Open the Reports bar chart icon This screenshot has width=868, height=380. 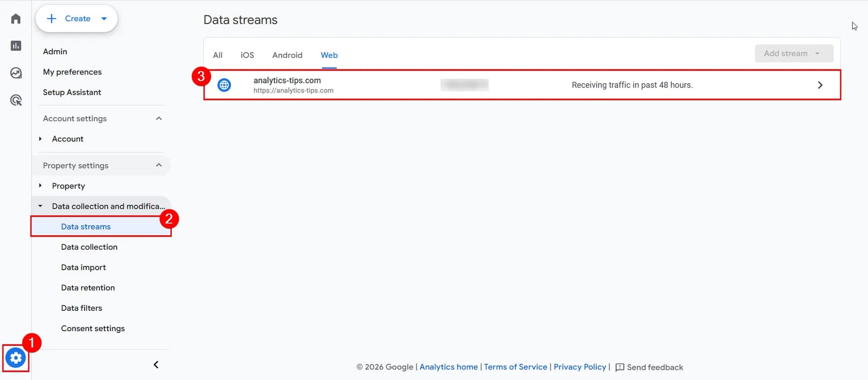pos(16,46)
